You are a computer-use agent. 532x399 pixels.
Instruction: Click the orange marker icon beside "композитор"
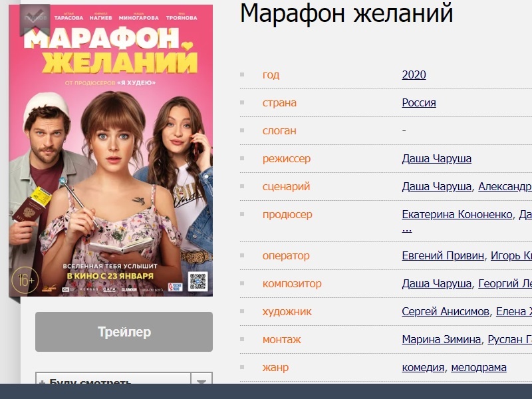coord(241,284)
